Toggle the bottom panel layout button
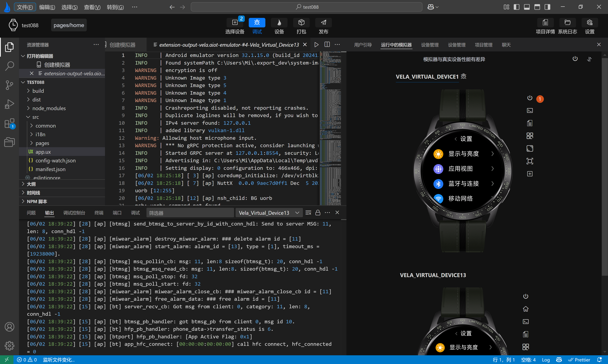 527,7
